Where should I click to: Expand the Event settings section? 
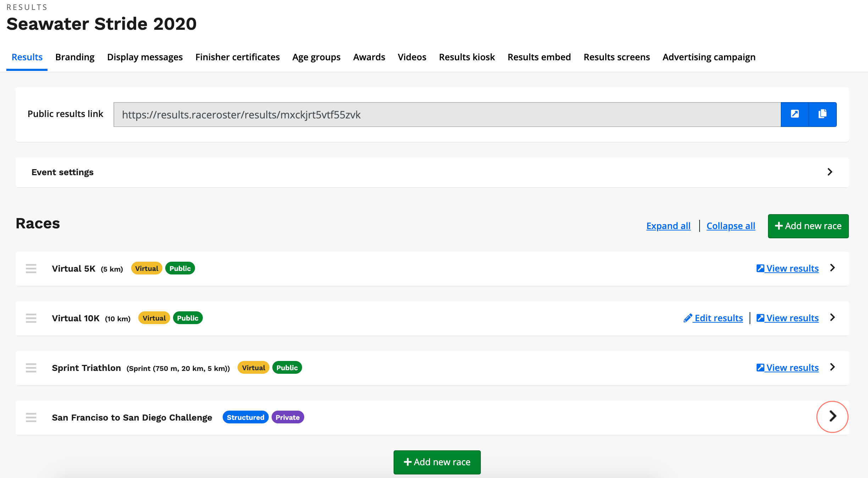[x=830, y=172]
